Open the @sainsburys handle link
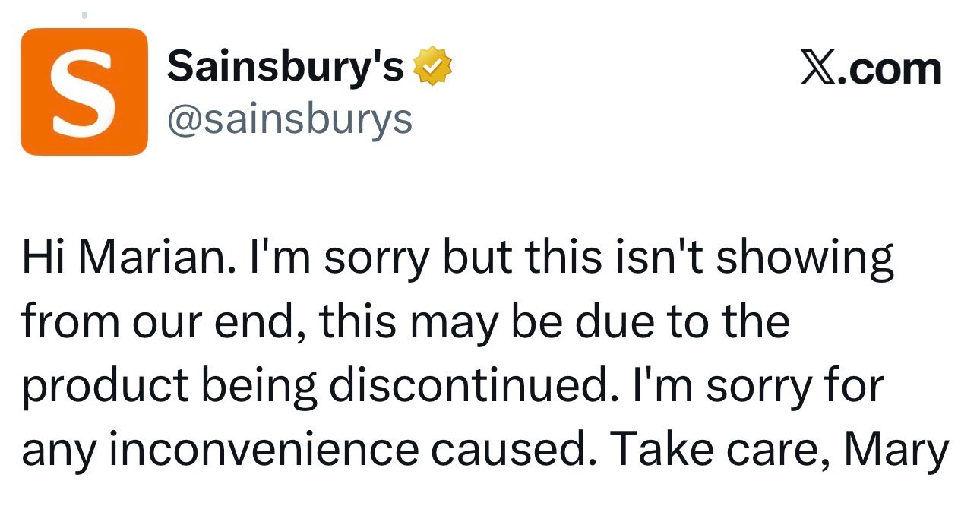The width and height of the screenshot is (980, 522). tap(289, 118)
